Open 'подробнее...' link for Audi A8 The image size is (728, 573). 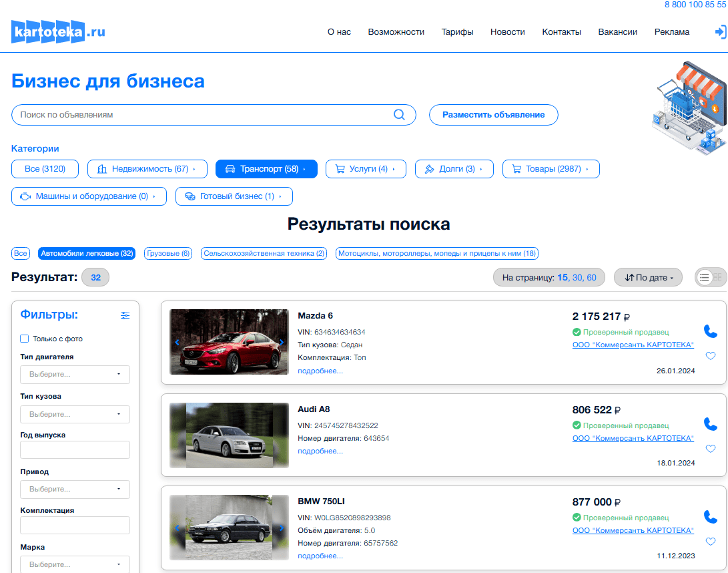coord(320,451)
